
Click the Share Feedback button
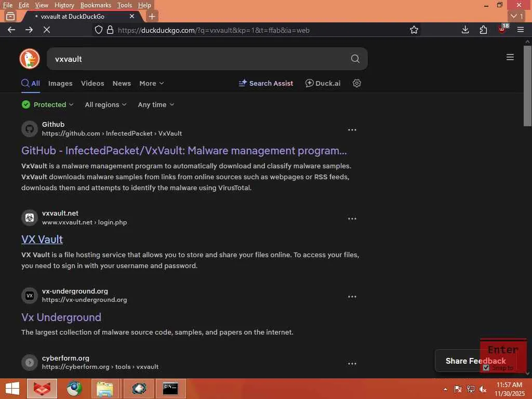476,361
